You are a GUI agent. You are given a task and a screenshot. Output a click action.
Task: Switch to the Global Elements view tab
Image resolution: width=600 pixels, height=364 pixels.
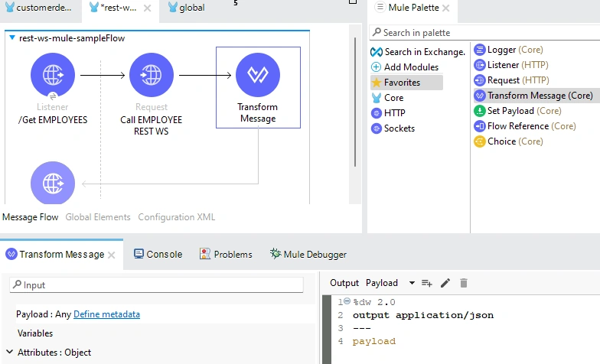click(98, 217)
